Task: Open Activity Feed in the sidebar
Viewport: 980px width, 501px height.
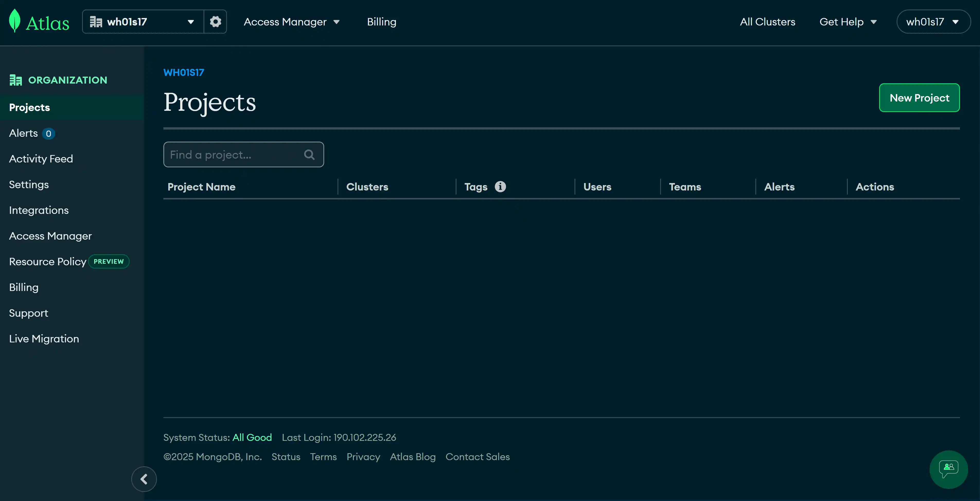Action: click(41, 159)
